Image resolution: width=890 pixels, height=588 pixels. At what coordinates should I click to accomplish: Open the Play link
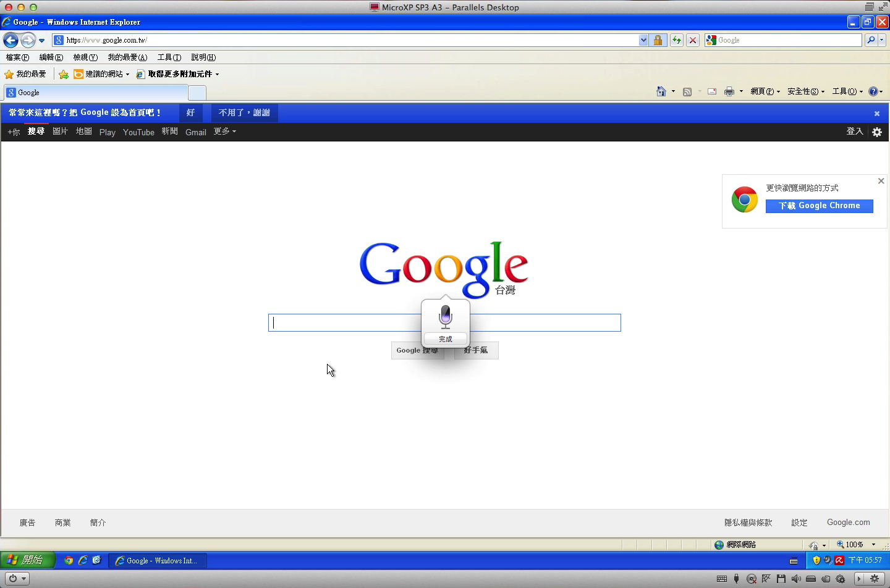point(108,132)
